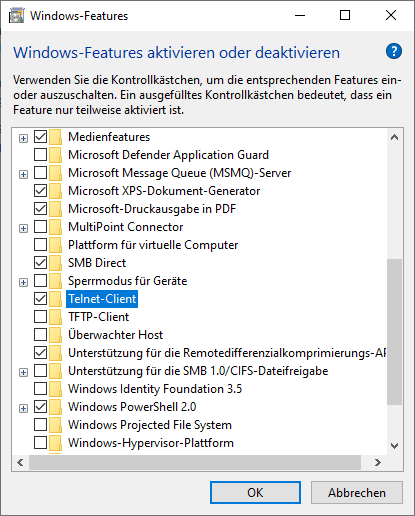
Task: Click the folder icon beside Windows PowerShell 2.0
Action: (56, 407)
